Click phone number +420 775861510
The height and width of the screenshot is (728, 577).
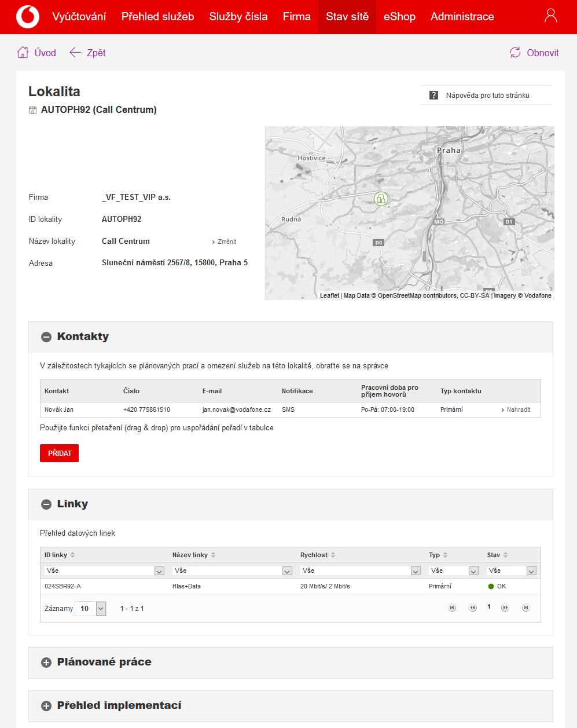tap(146, 409)
